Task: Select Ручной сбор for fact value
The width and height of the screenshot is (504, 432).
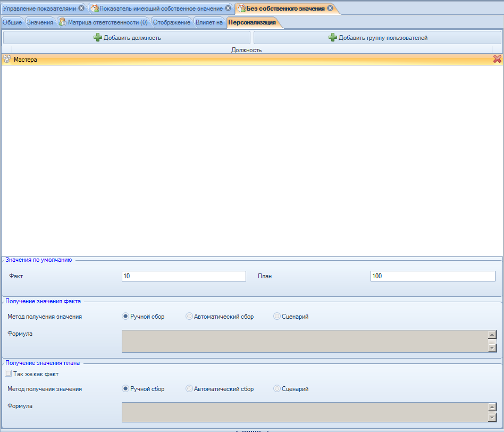Action: pyautogui.click(x=126, y=317)
